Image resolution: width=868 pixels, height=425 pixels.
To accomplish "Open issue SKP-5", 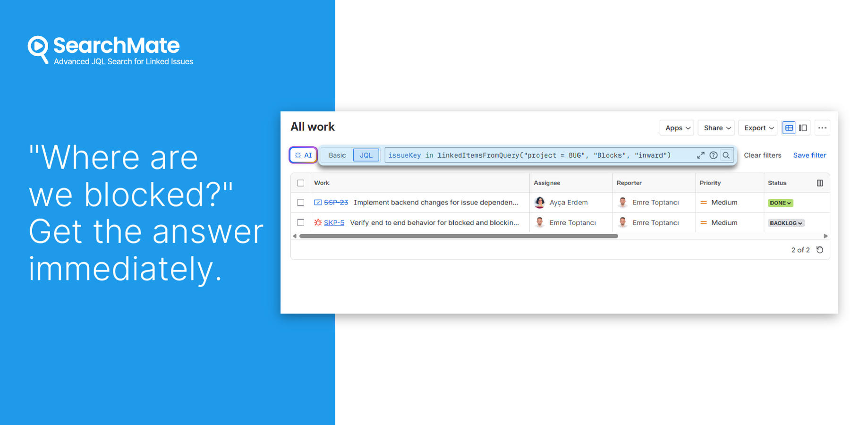I will pyautogui.click(x=333, y=222).
